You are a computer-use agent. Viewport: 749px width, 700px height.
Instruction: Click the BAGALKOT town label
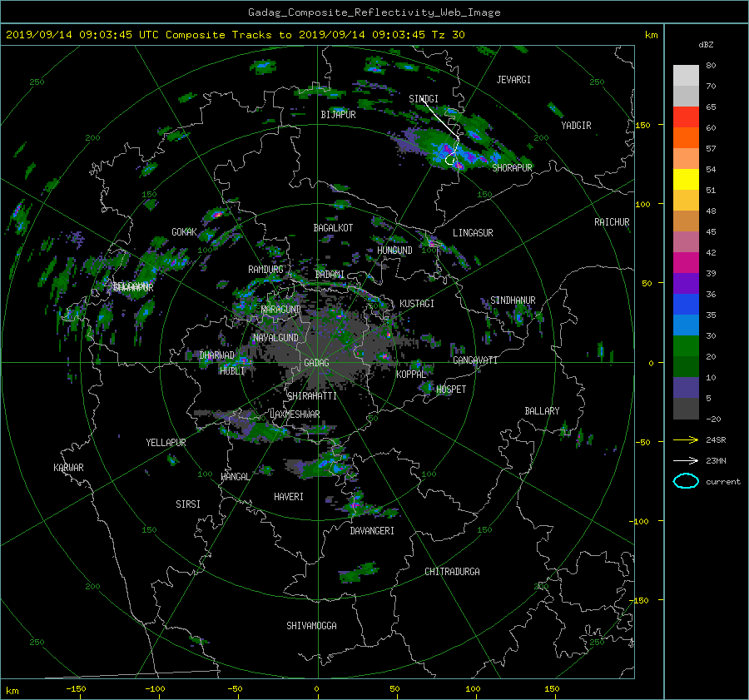333,228
